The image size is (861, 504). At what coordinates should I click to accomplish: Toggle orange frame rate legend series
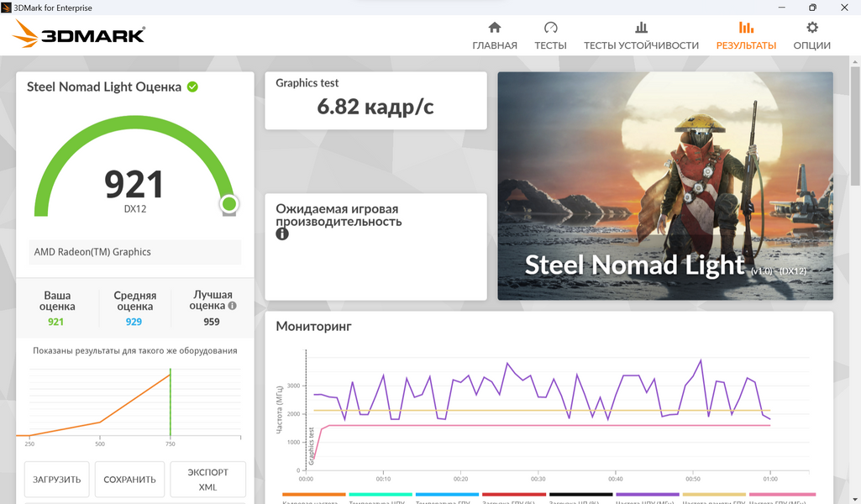pyautogui.click(x=313, y=496)
